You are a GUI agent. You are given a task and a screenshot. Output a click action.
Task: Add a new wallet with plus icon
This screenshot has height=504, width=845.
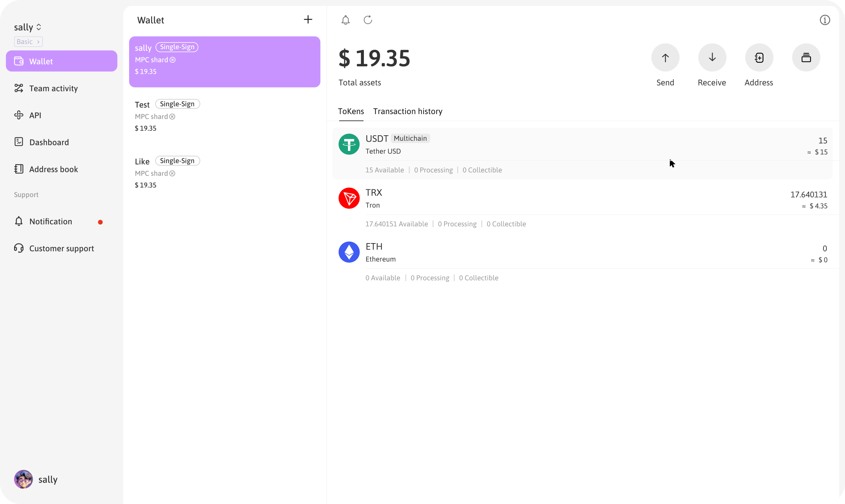(308, 20)
